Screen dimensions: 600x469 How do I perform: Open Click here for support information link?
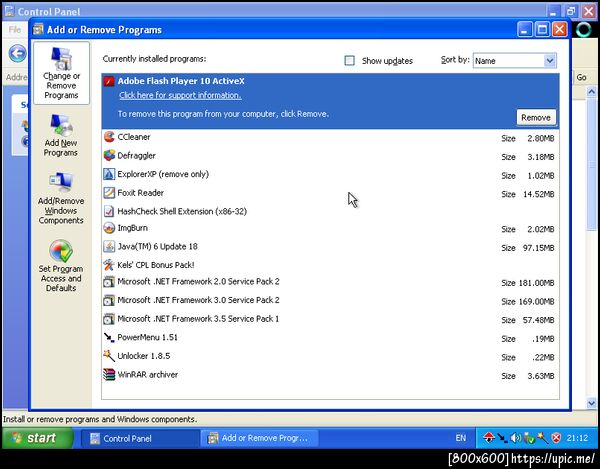180,95
